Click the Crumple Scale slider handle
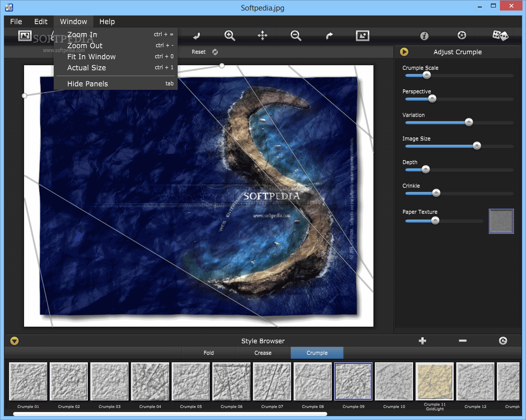Screen dimensions: 526x420 [426, 75]
